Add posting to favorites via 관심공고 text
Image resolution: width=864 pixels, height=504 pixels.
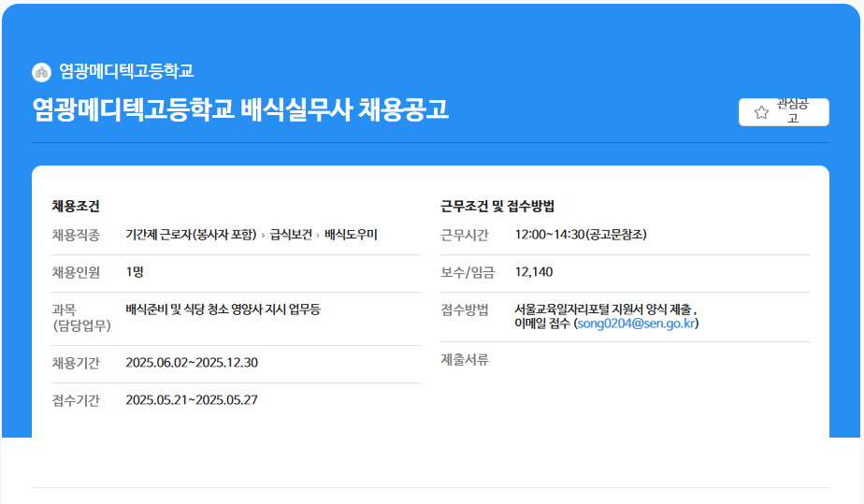pyautogui.click(x=792, y=111)
